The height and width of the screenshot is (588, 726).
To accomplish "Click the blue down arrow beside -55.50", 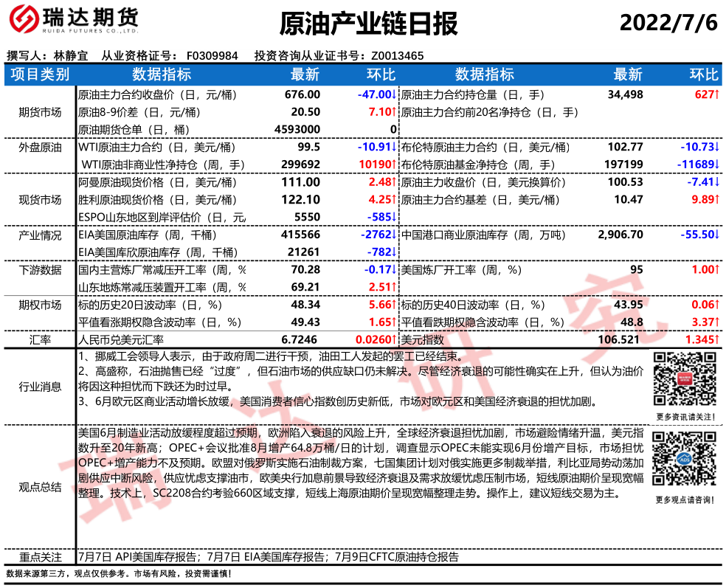I will pos(717,235).
